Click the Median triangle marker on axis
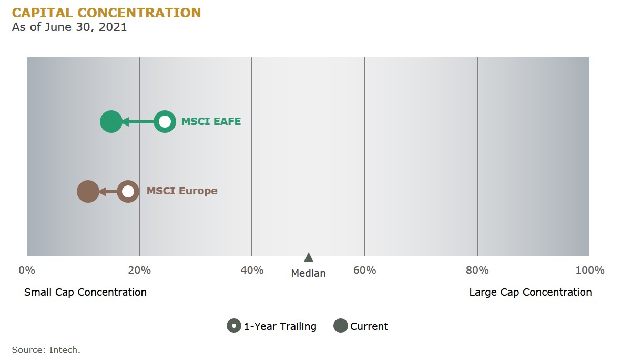Viewport: 631px width, 364px height. point(309,257)
